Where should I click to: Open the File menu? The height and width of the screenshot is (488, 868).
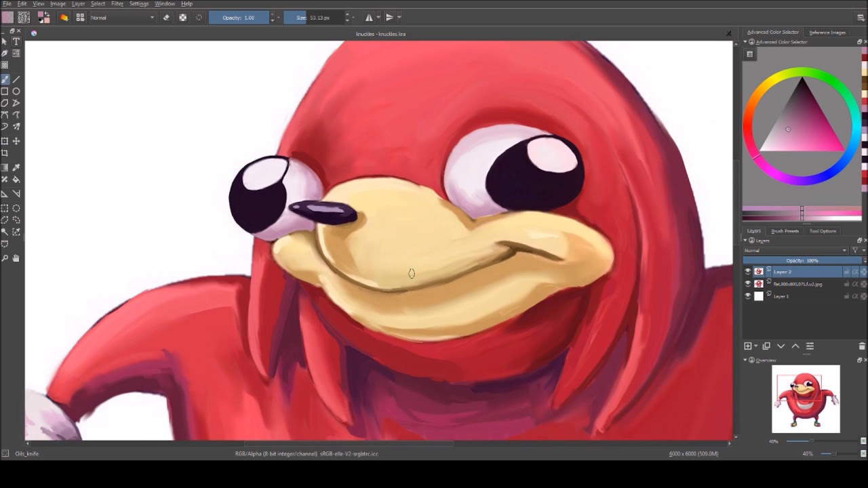click(7, 4)
